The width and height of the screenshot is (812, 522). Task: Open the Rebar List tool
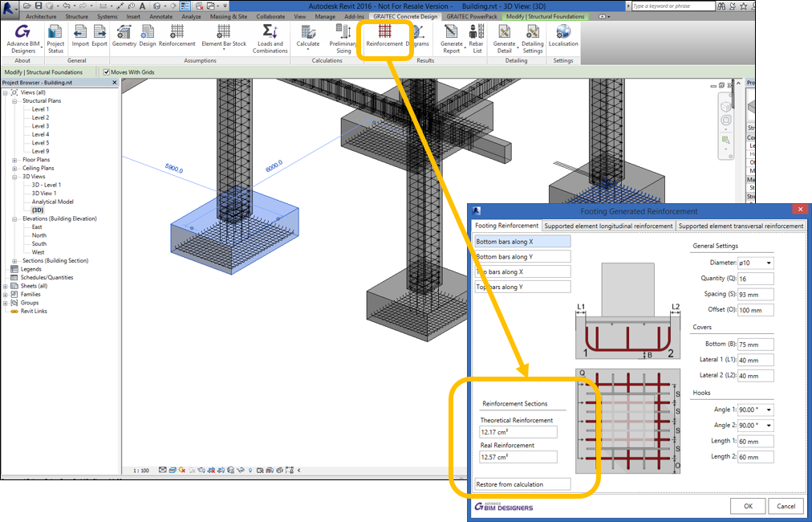477,36
